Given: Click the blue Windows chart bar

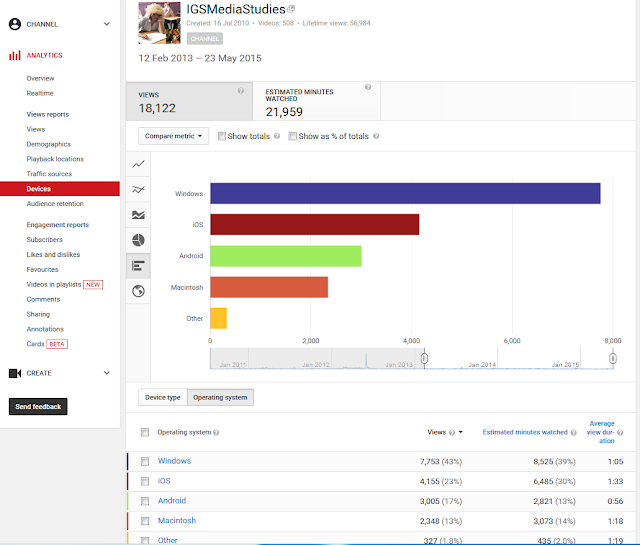Looking at the screenshot, I should point(405,193).
